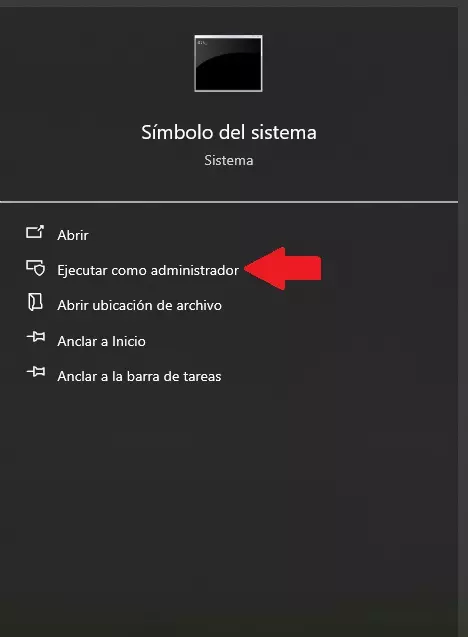Click the tiny prompt text inside the Command Prompt icon

202,43
